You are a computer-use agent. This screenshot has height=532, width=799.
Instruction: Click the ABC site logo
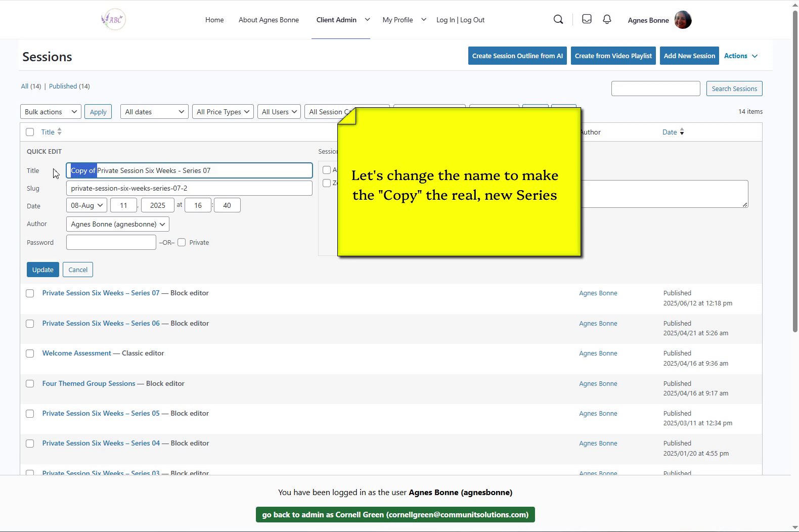click(114, 20)
